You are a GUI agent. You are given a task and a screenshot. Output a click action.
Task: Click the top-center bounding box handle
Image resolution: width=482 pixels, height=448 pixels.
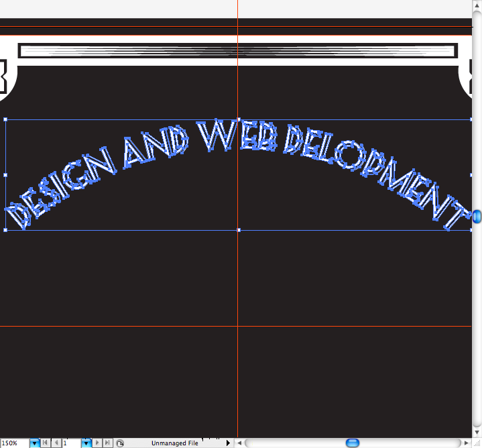coord(239,119)
